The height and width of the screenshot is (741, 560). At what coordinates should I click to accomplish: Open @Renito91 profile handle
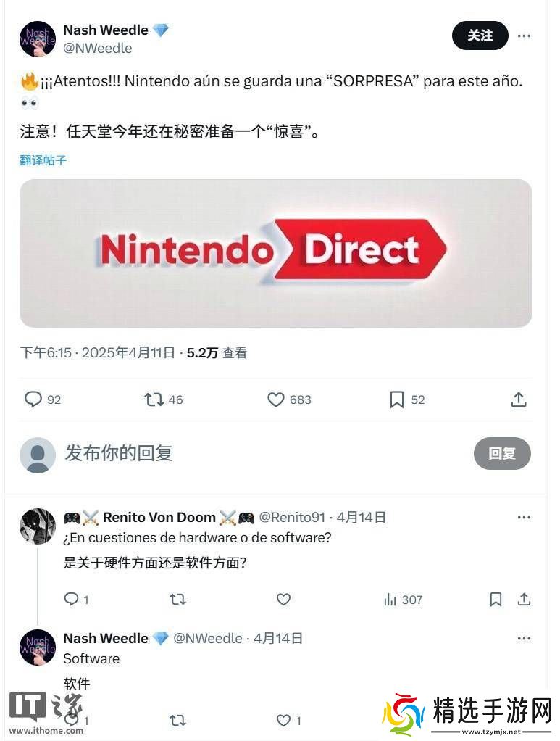pos(292,518)
